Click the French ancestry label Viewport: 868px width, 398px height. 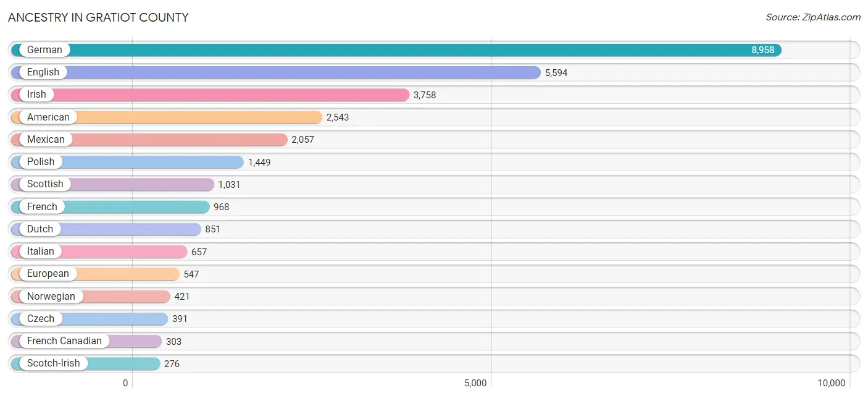[42, 206]
